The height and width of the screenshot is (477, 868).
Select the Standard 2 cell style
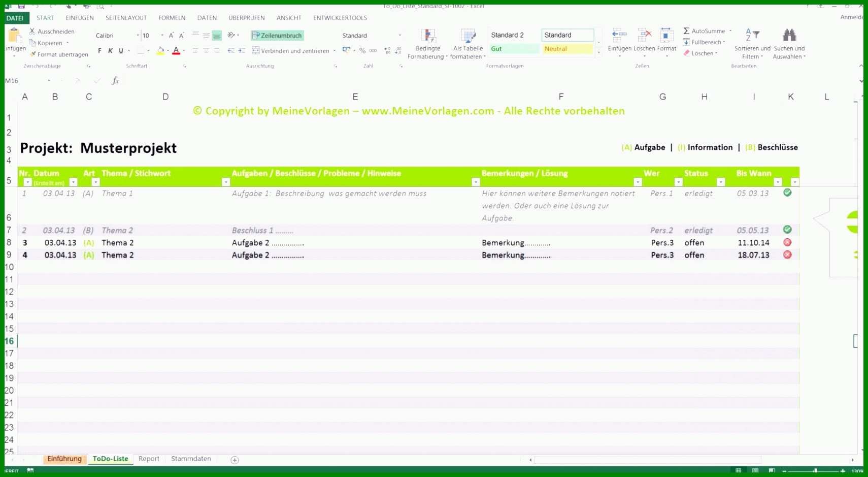click(x=514, y=35)
